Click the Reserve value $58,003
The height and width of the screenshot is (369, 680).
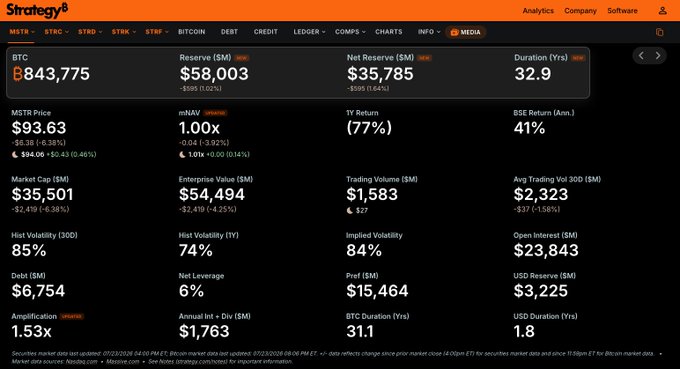[214, 74]
